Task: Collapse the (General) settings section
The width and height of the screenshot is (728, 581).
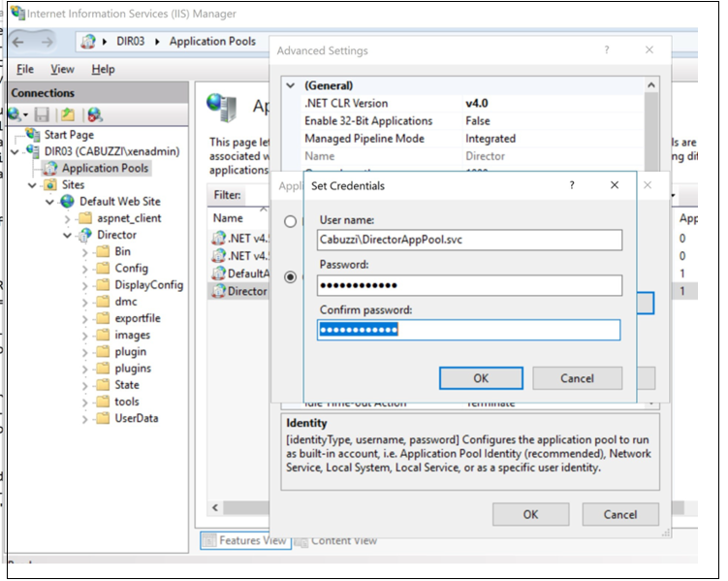Action: coord(290,86)
